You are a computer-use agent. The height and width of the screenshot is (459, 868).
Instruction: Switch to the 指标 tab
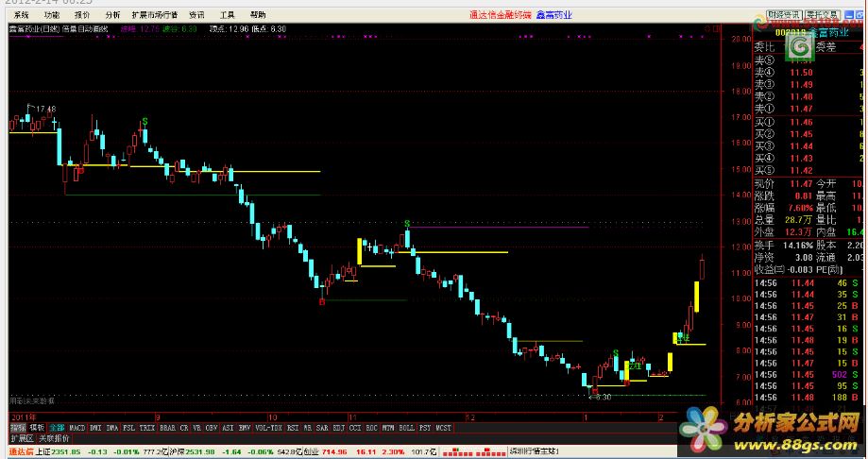click(18, 428)
